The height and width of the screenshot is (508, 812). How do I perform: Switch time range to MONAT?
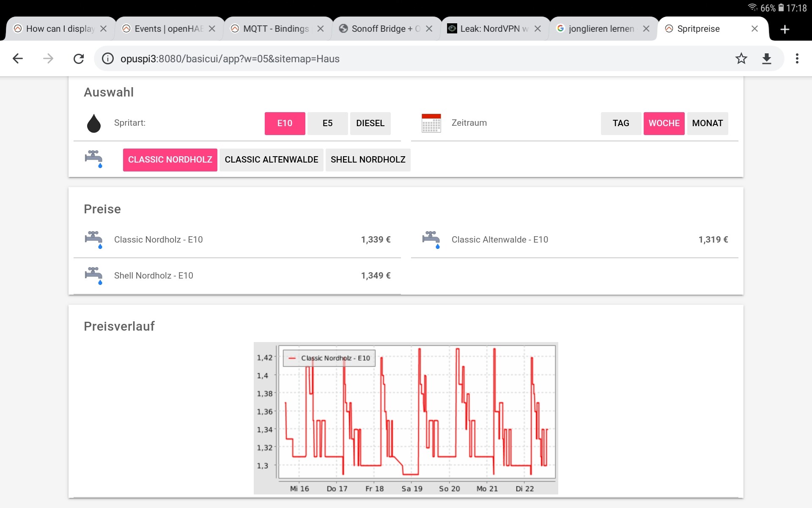[707, 123]
